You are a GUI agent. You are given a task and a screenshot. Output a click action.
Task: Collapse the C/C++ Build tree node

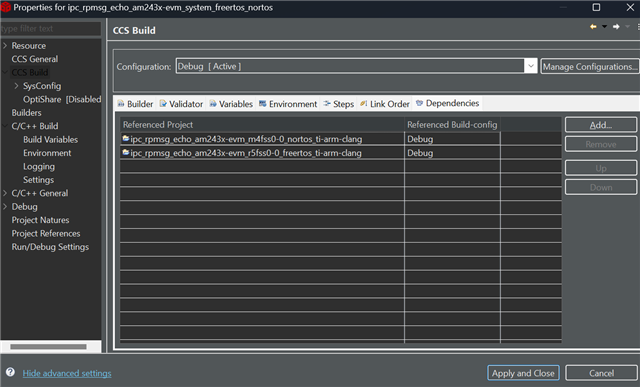5,126
